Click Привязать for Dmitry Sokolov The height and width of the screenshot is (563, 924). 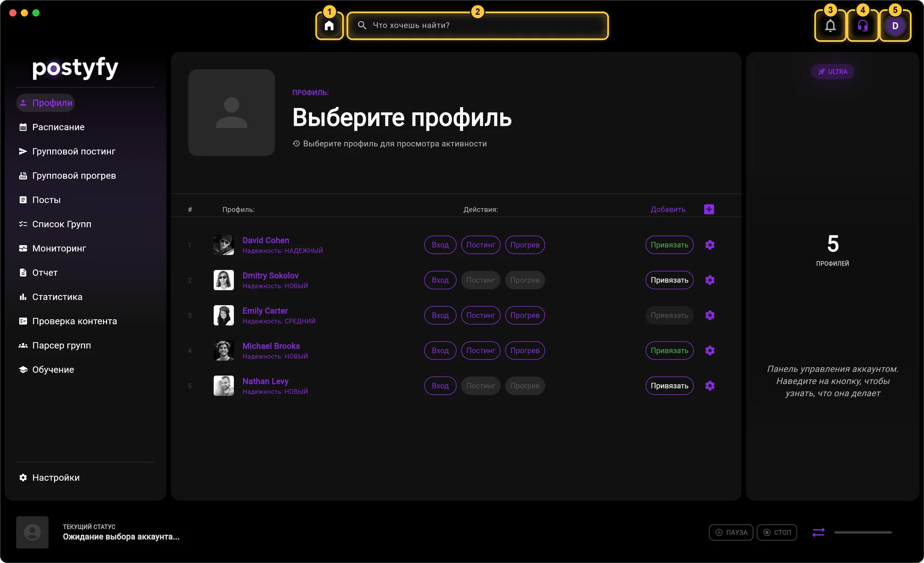669,280
